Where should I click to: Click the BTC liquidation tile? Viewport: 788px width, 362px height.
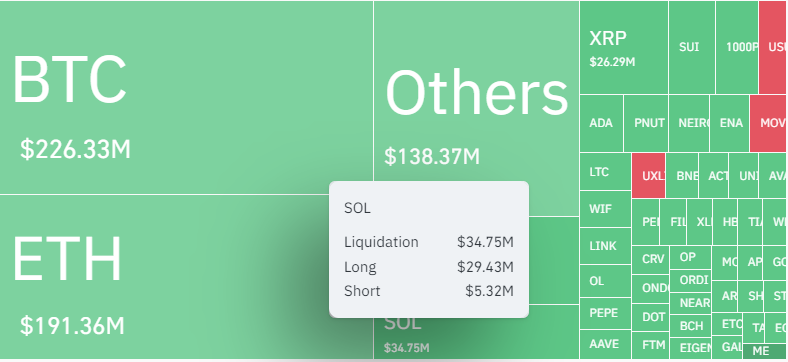[186, 97]
